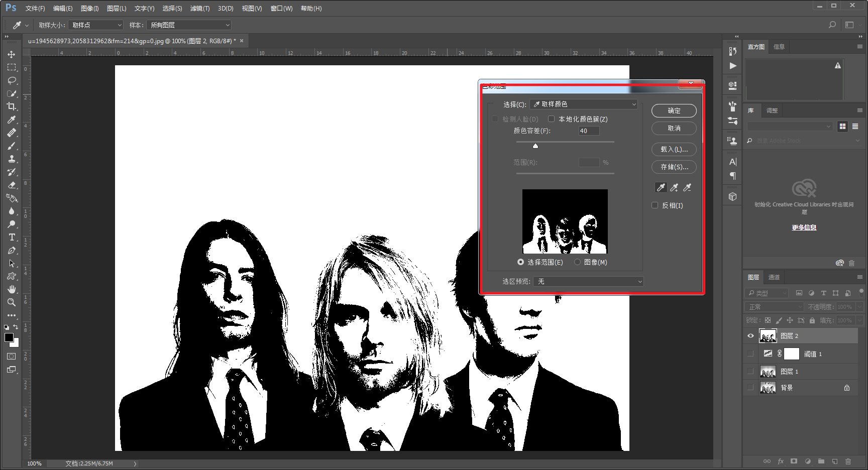The height and width of the screenshot is (470, 868).
Task: Select the Rectangular Marquee tool
Action: coord(12,67)
